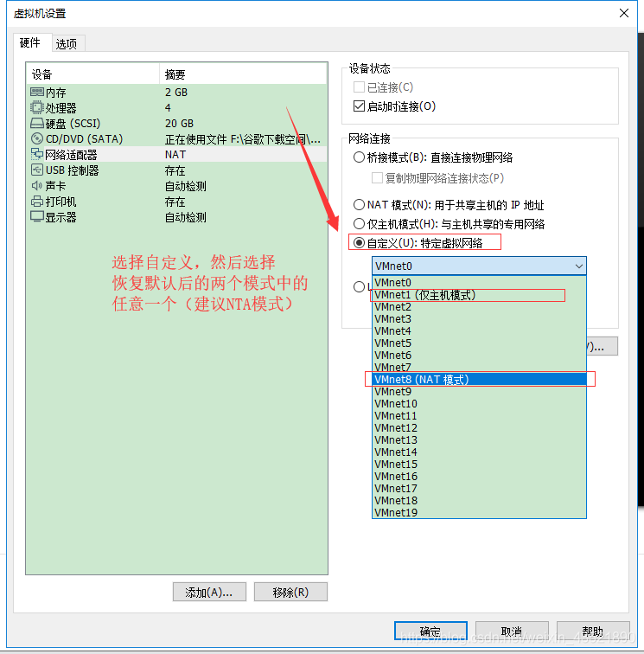This screenshot has width=644, height=654.
Task: Click the hard disk (SCSI) icon
Action: point(36,124)
